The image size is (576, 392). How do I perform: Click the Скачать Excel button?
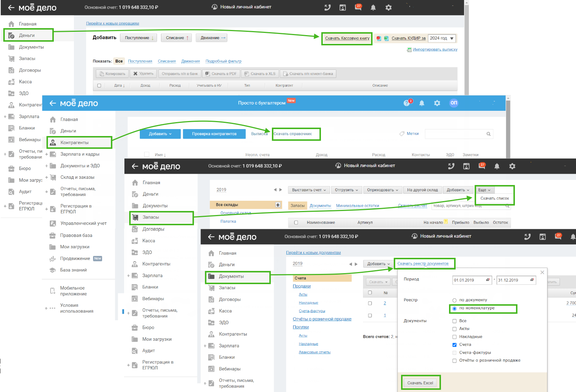(420, 383)
